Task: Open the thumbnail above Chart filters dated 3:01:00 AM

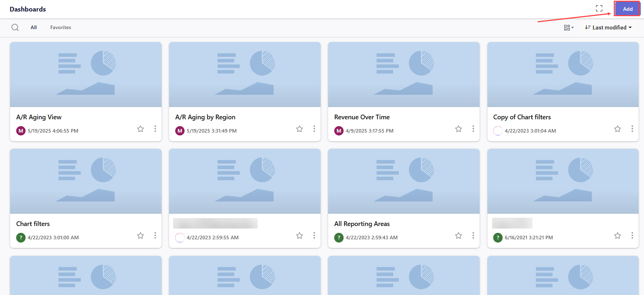Action: click(86, 181)
